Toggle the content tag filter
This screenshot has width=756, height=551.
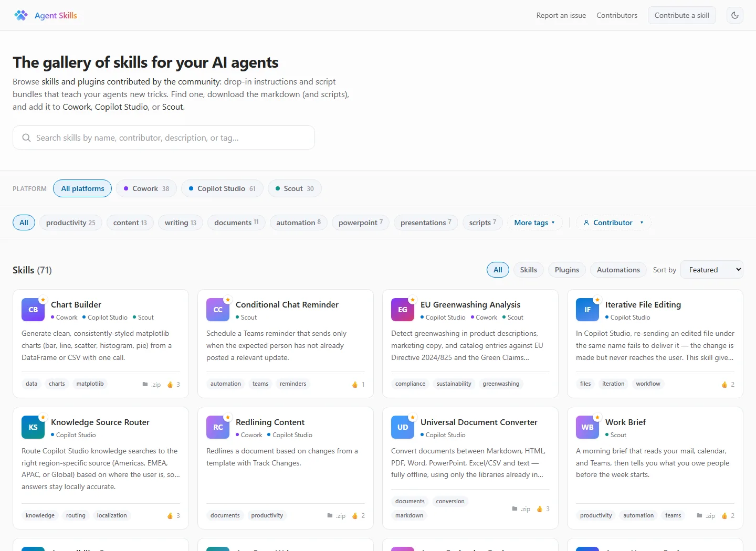pyautogui.click(x=130, y=222)
